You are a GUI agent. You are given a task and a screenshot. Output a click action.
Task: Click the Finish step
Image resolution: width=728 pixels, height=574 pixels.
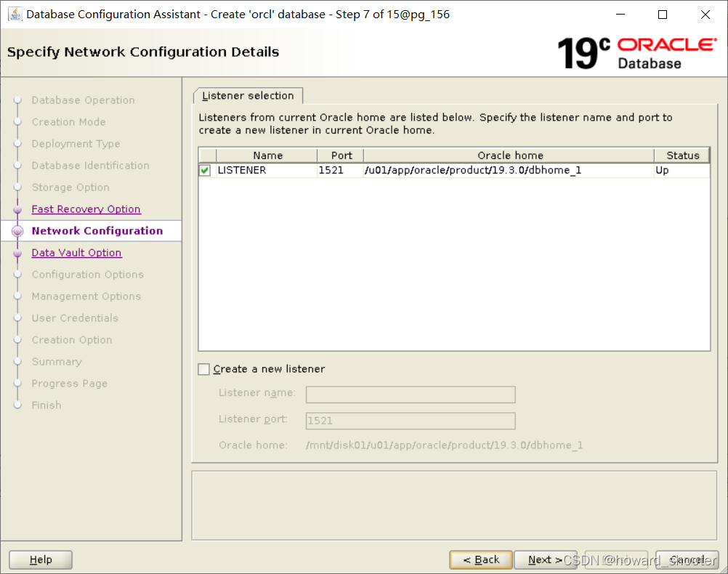(46, 405)
